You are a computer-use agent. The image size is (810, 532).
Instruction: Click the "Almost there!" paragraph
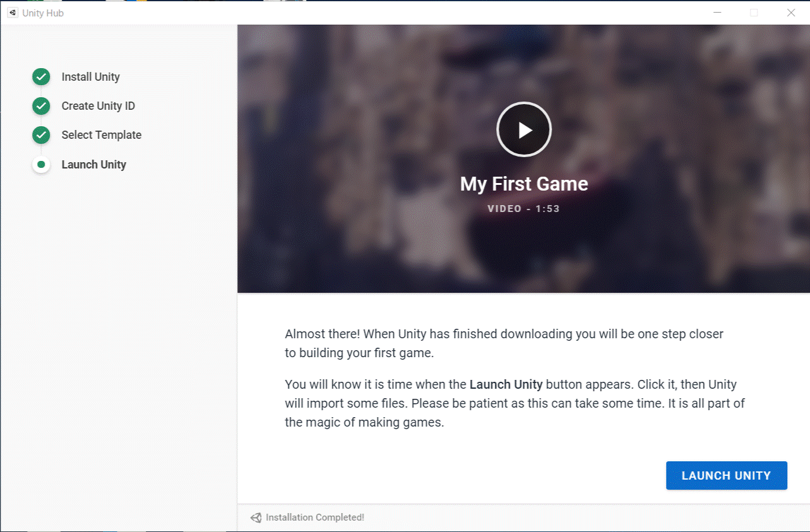[x=504, y=343]
